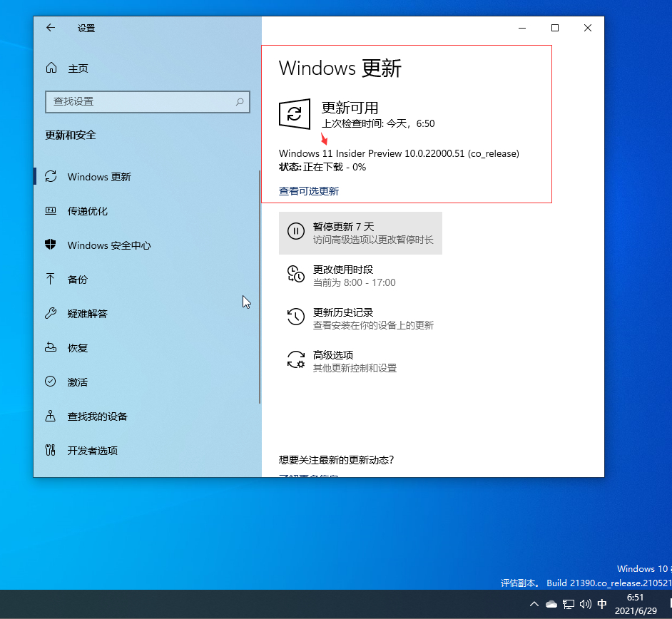Click the clock icon for 更改使用时段
The image size is (672, 619).
296,274
